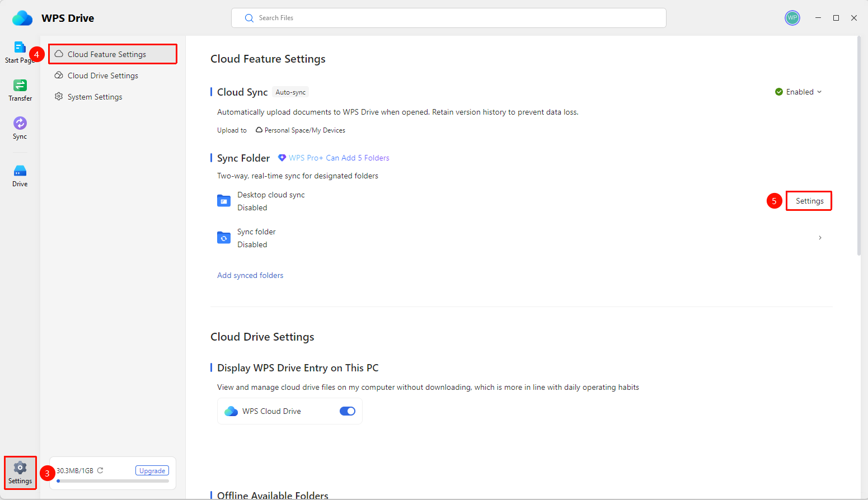Click Add synced folders link
Viewport: 868px width, 500px height.
pos(250,275)
